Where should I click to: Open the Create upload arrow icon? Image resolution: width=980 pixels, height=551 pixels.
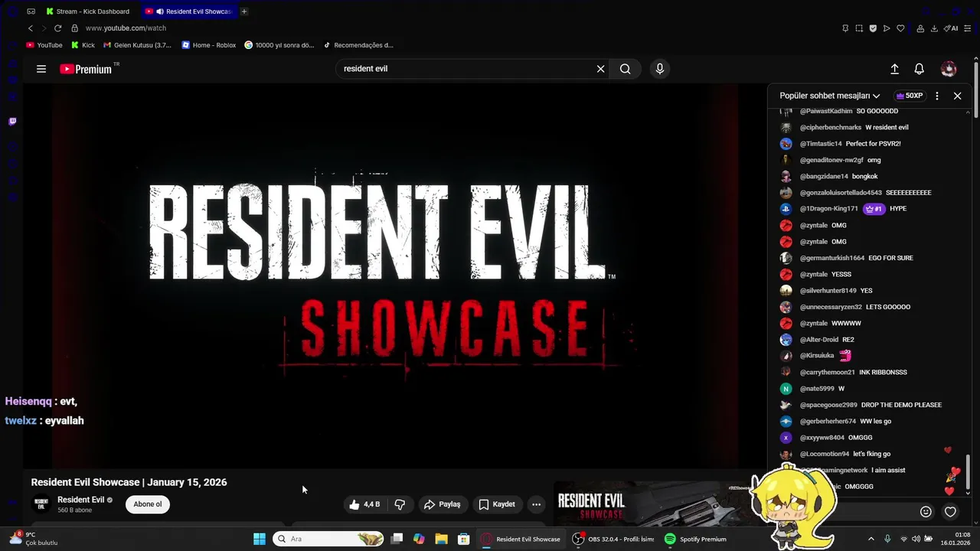[x=894, y=69]
